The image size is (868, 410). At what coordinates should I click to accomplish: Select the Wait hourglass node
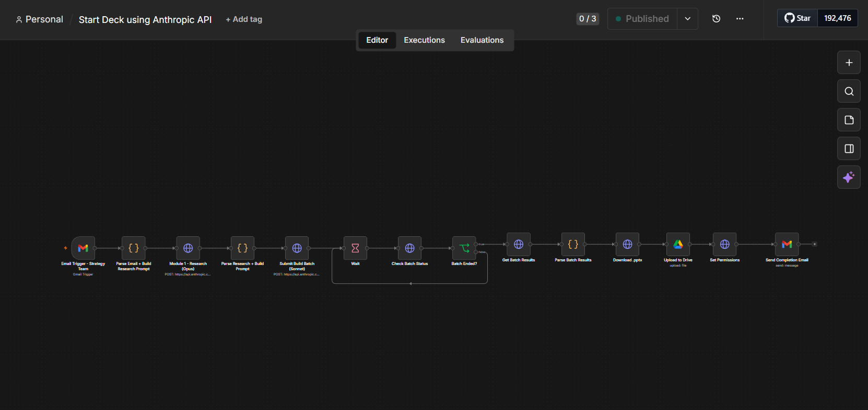click(355, 248)
